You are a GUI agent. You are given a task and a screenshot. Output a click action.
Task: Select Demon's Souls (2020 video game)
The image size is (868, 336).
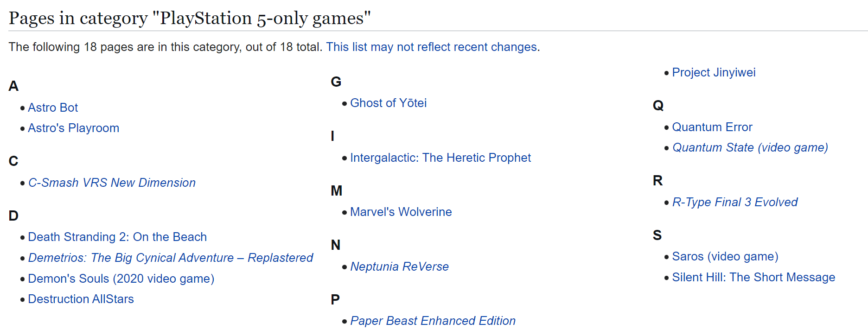121,279
